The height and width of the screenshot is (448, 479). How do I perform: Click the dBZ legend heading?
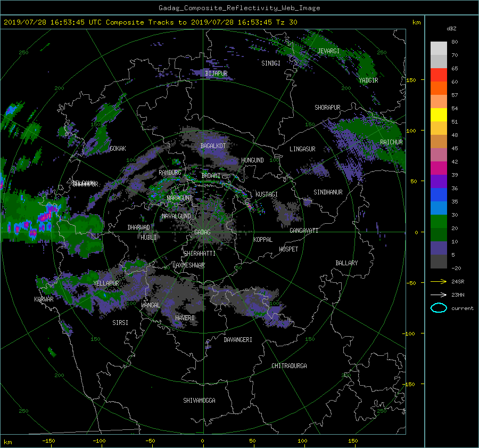451,28
